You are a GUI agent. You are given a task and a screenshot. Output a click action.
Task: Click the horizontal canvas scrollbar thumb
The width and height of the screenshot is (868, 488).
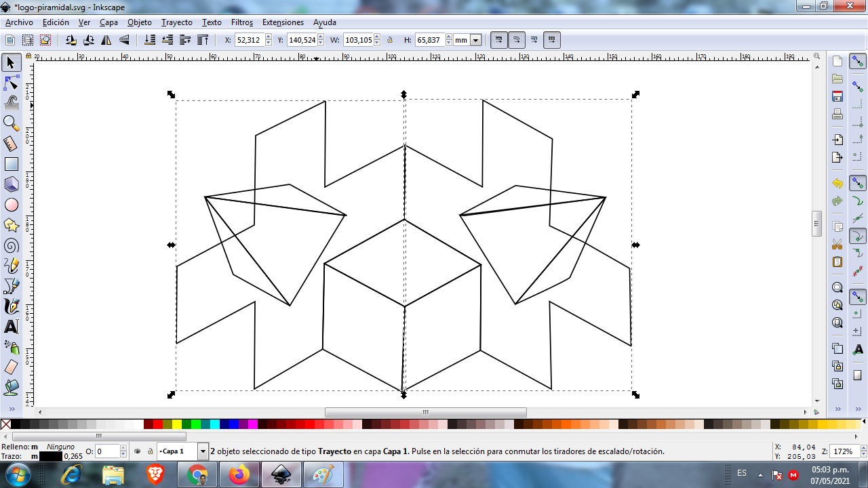point(426,412)
